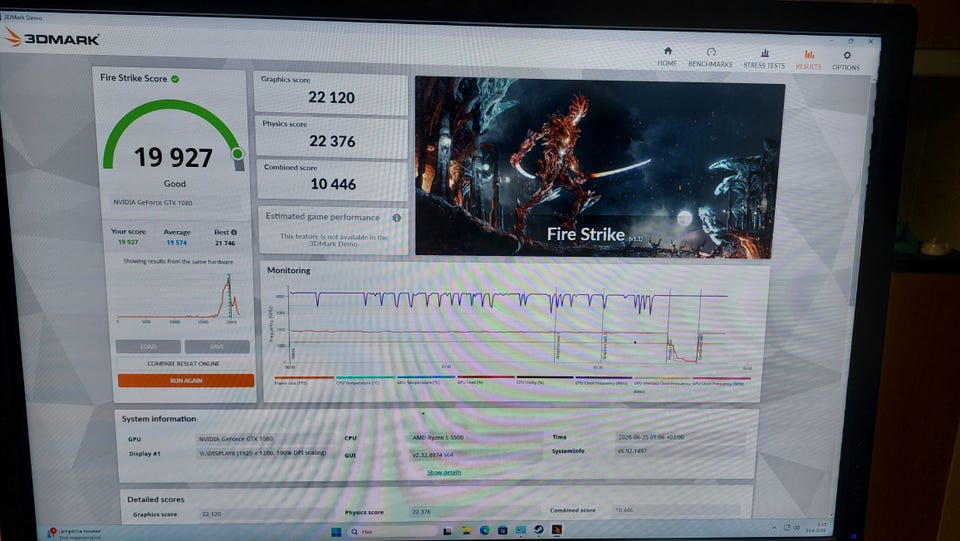Image resolution: width=960 pixels, height=541 pixels.
Task: Click the Fire Strike preview image
Action: point(599,166)
